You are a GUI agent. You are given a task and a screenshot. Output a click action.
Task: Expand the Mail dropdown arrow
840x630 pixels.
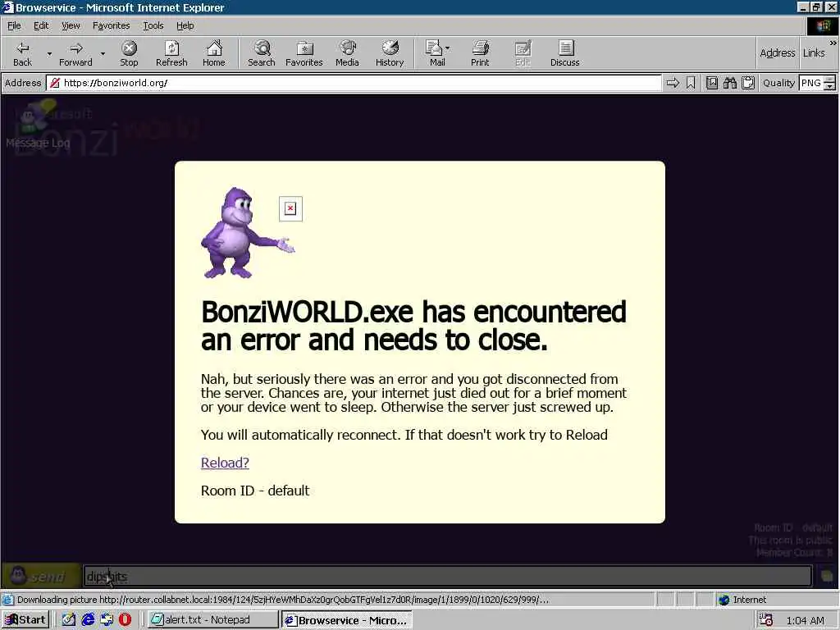pos(448,48)
